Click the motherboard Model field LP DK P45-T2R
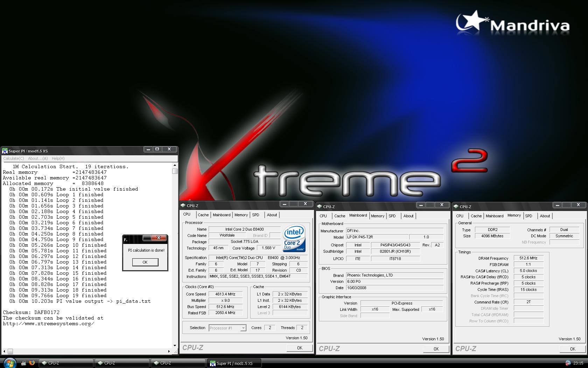588x368 pixels. 377,237
